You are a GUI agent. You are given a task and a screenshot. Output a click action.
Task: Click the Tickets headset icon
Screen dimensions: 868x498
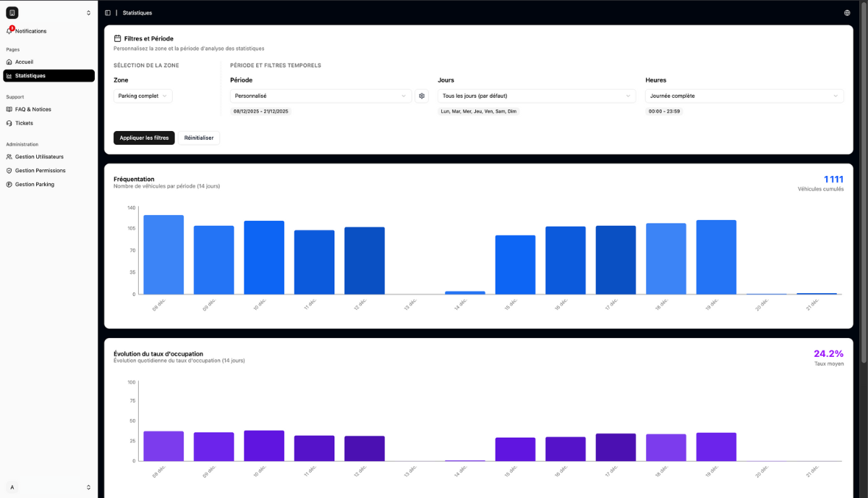9,123
